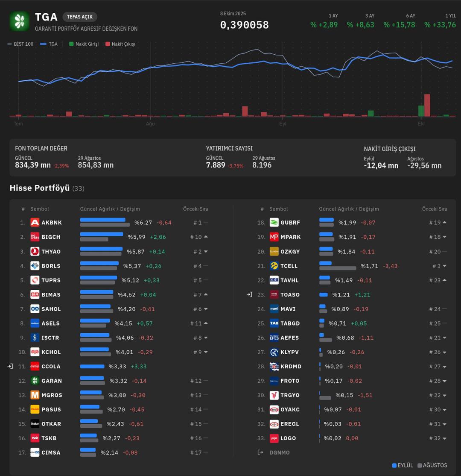Click the CCOLA Coca-Cola logo icon
461x476 pixels.
click(35, 366)
